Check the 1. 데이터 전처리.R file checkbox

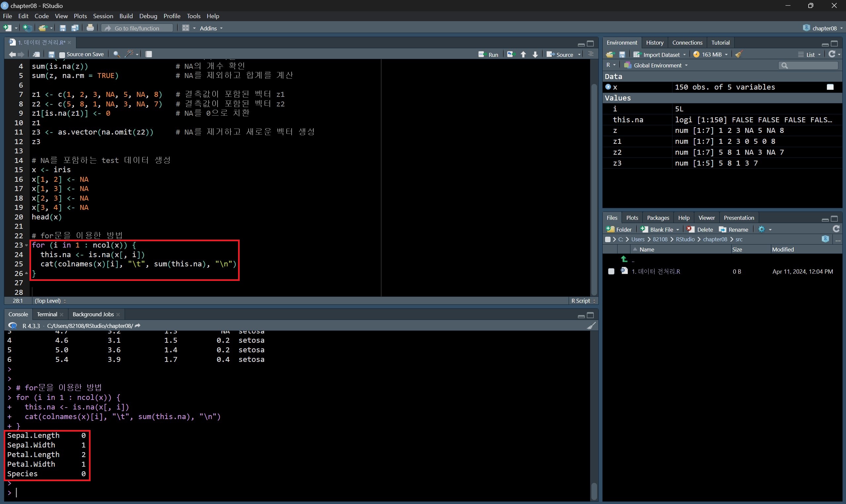coord(611,271)
